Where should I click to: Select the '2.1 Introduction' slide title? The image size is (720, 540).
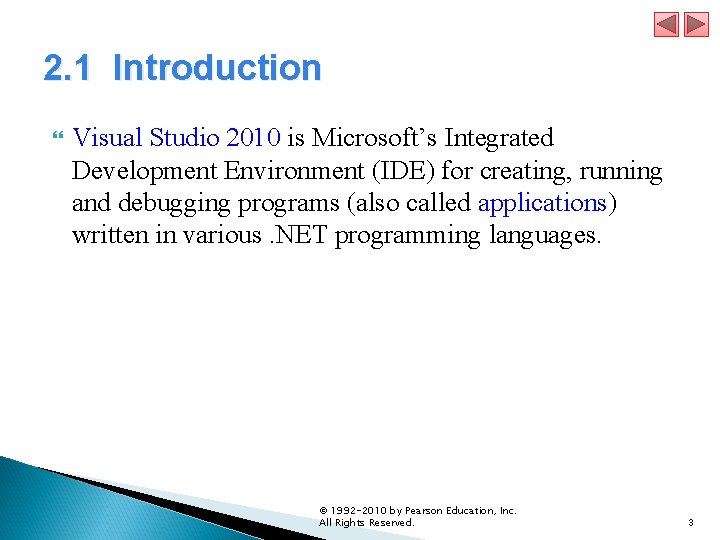click(182, 68)
